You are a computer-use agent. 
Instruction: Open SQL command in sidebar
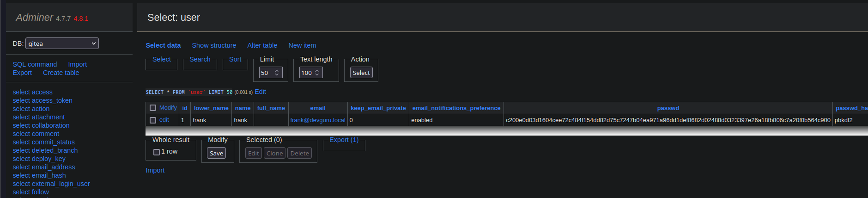(35, 64)
